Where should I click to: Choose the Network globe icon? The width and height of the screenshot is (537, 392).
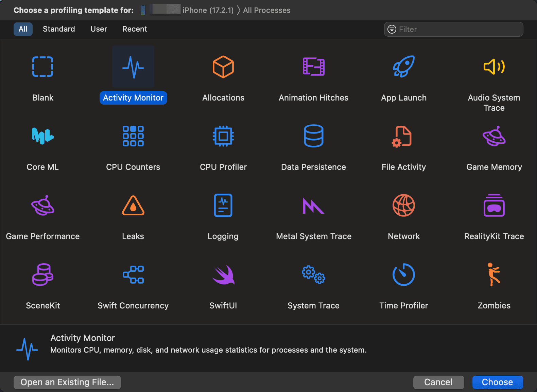[404, 205]
